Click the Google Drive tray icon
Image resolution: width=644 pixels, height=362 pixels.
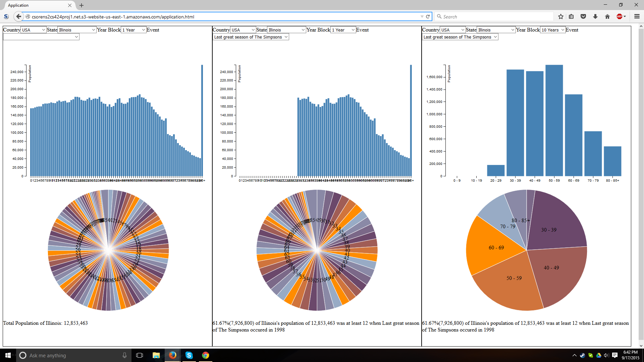[x=598, y=355]
